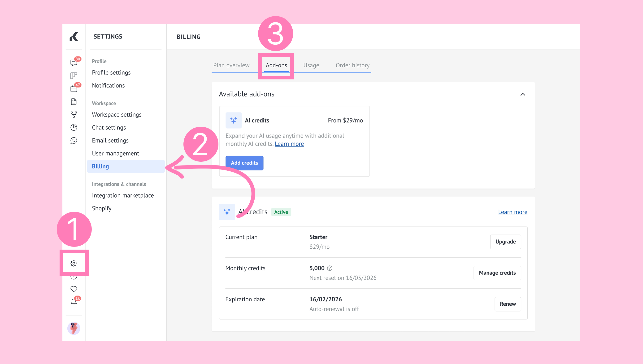
Task: Click the Active status badge
Action: (x=281, y=212)
